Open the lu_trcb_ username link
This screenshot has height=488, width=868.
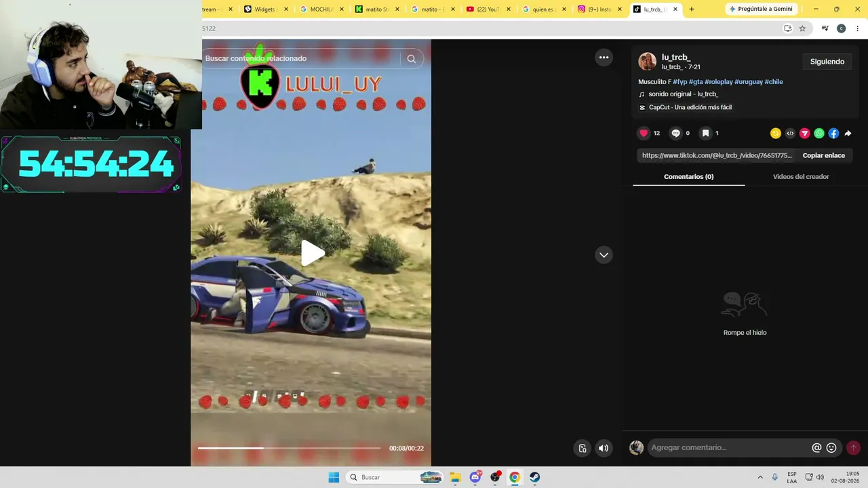click(676, 58)
